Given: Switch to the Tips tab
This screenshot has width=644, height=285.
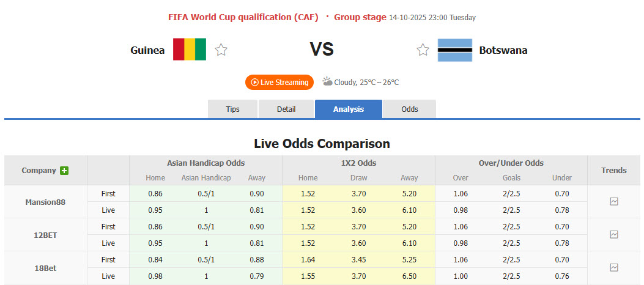Looking at the screenshot, I should click(x=233, y=109).
